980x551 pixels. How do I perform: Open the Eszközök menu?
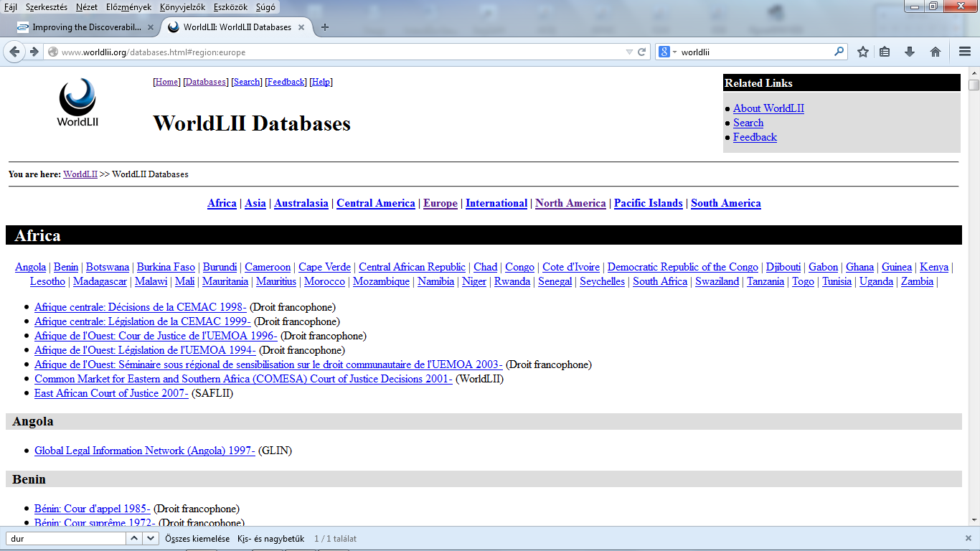tap(230, 7)
